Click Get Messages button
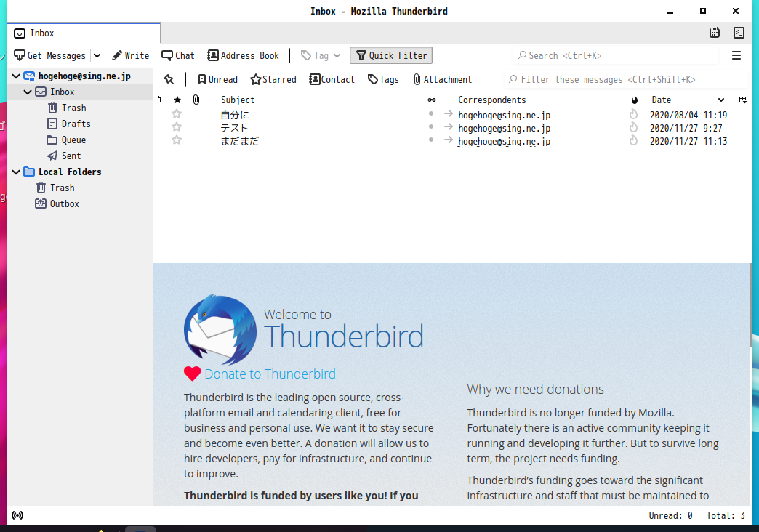759x532 pixels. 50,56
